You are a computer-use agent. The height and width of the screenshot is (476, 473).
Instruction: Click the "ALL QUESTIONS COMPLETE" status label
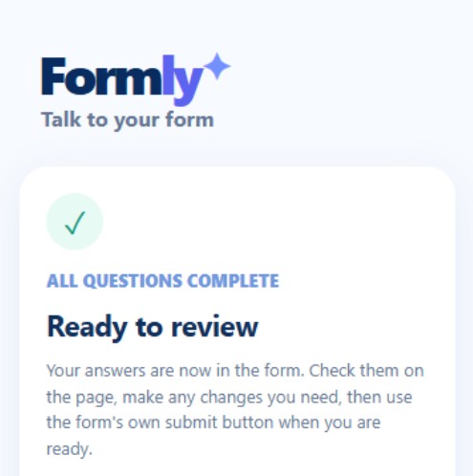[162, 281]
